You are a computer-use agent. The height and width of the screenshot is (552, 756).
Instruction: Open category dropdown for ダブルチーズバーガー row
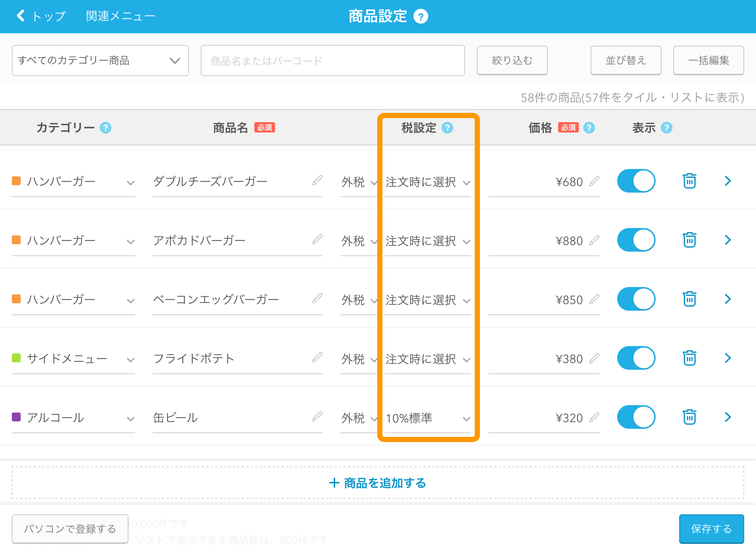coord(73,182)
